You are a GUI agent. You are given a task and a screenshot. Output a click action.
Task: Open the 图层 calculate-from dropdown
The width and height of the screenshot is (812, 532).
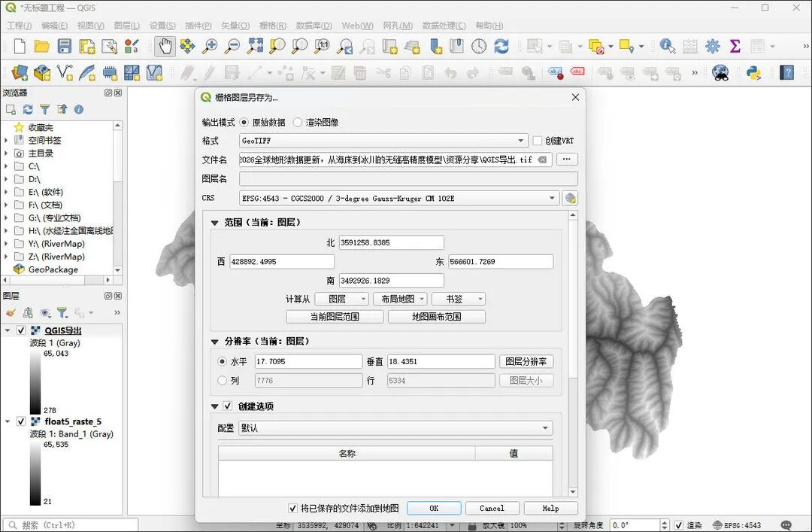click(x=342, y=299)
